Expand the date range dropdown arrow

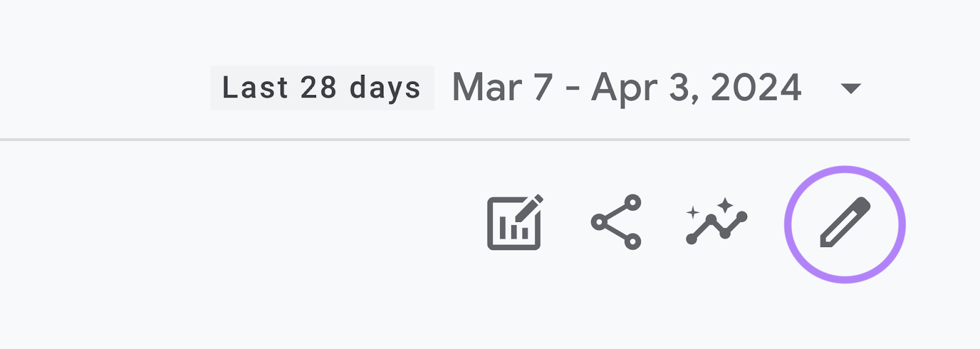[851, 88]
